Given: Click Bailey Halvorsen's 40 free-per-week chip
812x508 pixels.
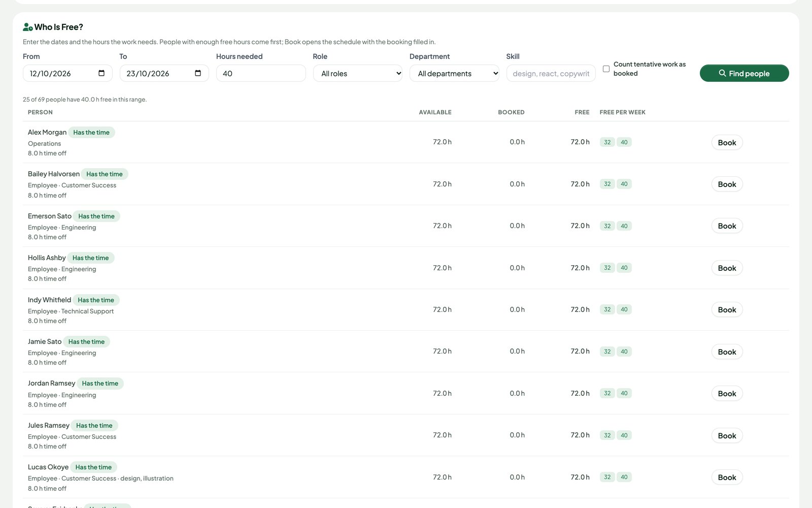Looking at the screenshot, I should [x=624, y=184].
